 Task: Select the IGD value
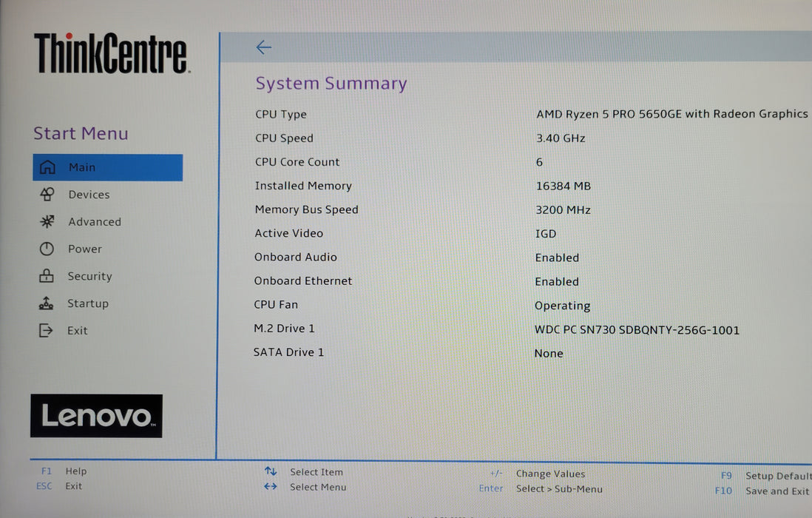click(x=546, y=234)
